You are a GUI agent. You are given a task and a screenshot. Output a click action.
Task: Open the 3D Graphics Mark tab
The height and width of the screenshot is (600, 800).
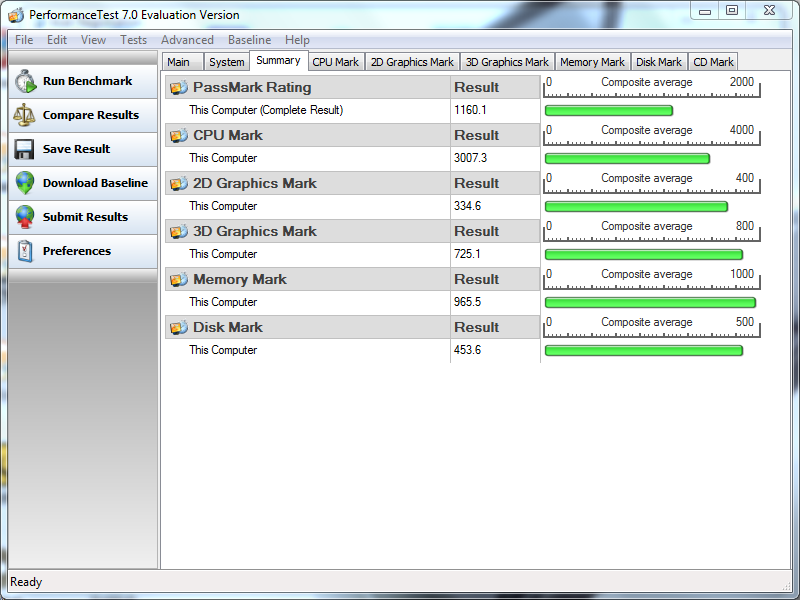[x=507, y=62]
